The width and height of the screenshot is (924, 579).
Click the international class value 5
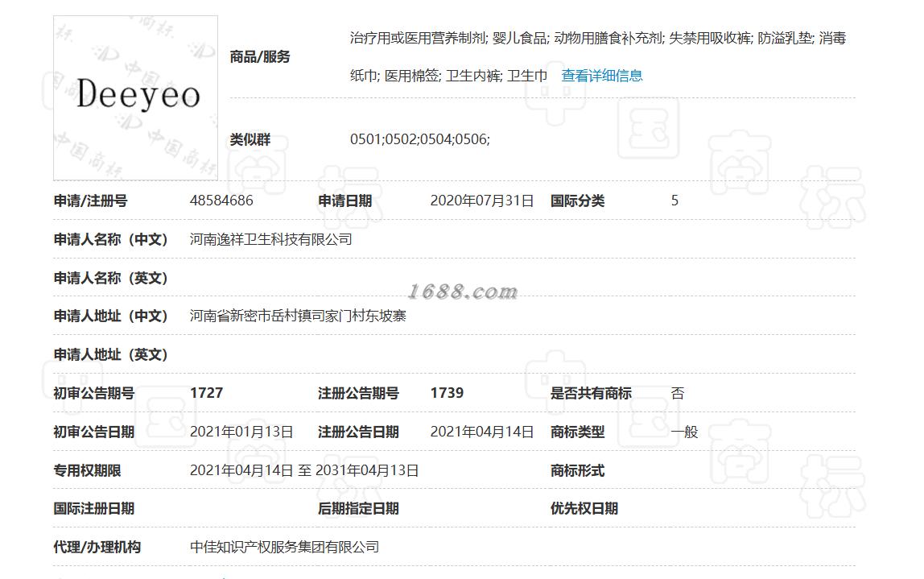click(x=674, y=201)
